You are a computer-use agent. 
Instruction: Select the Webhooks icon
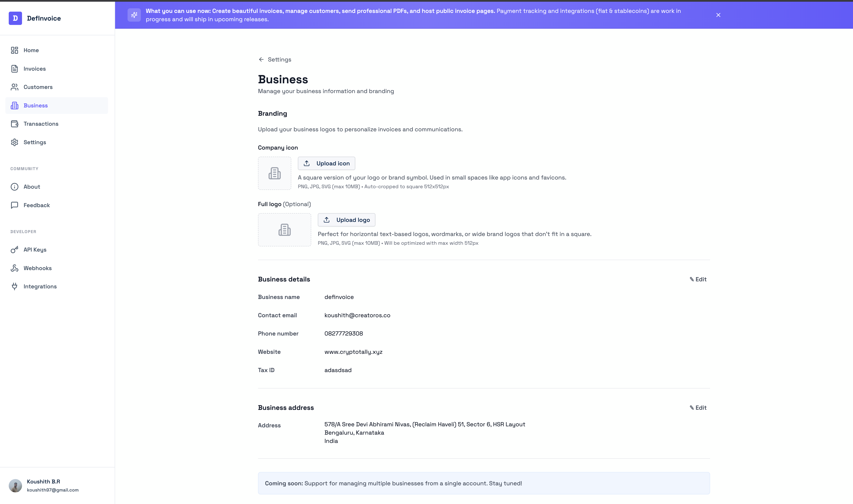[x=14, y=268]
